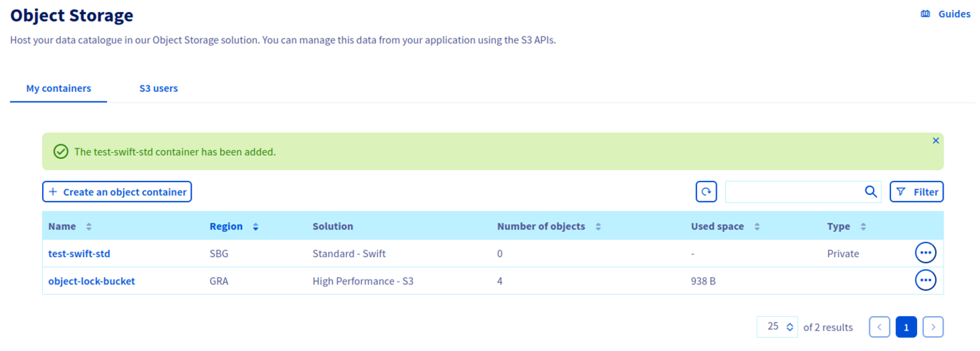Dismiss the green success notification banner
This screenshot has width=980, height=351.
point(936,141)
